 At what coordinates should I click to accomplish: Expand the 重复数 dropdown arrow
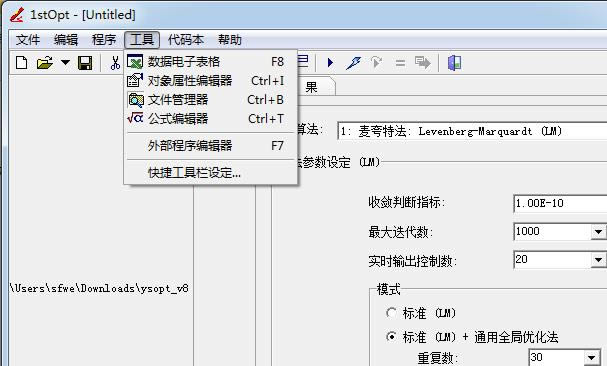591,357
